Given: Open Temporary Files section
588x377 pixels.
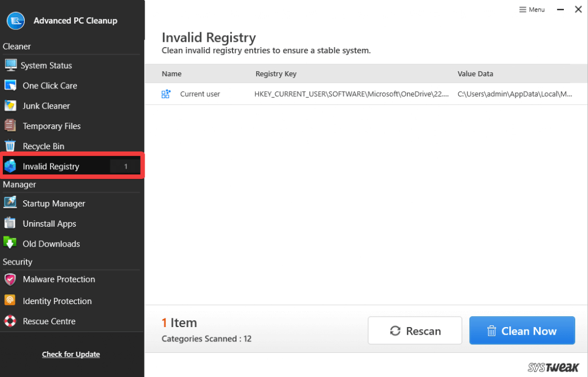Looking at the screenshot, I should 51,126.
